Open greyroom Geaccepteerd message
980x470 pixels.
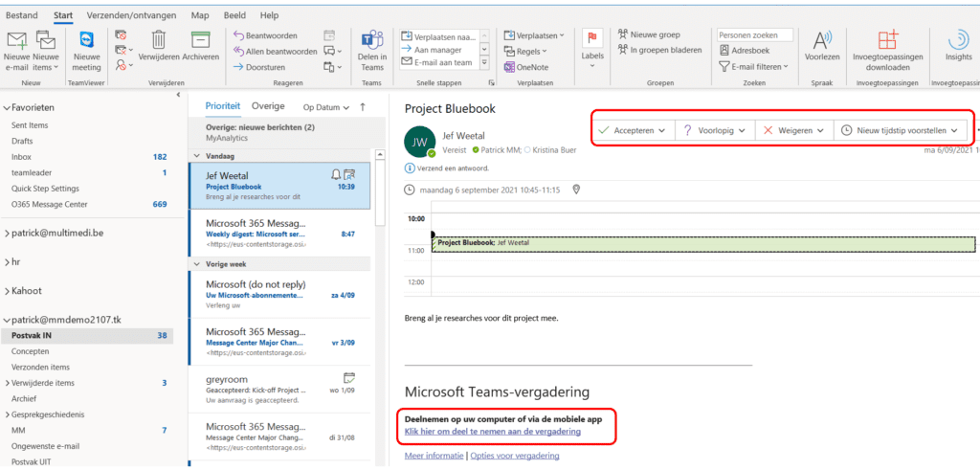click(x=279, y=389)
